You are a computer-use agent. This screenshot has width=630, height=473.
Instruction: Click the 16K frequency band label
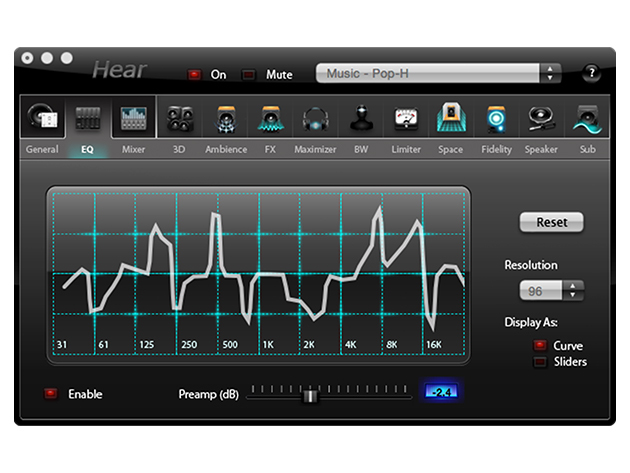coord(434,344)
